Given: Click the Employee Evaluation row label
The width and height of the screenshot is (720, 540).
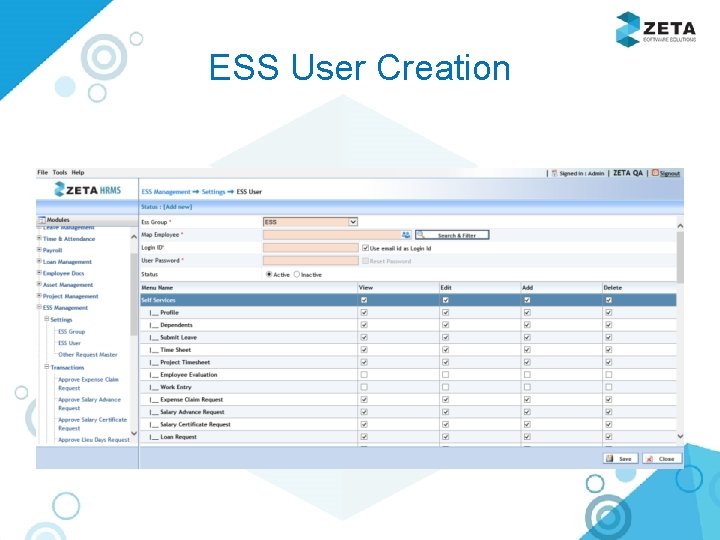Looking at the screenshot, I should click(189, 375).
